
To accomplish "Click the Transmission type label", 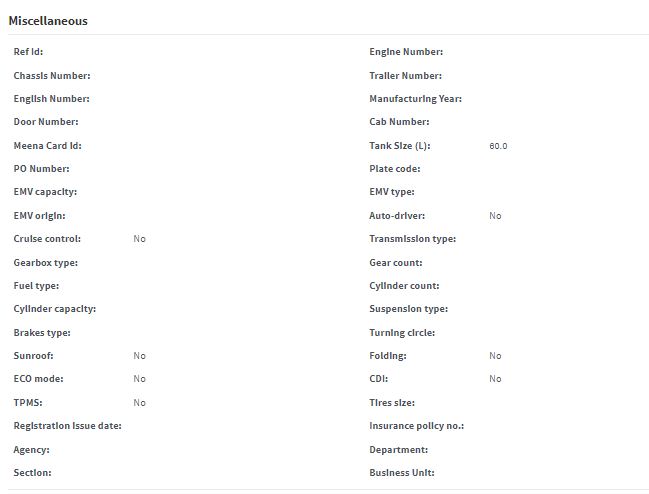I will pyautogui.click(x=413, y=239).
